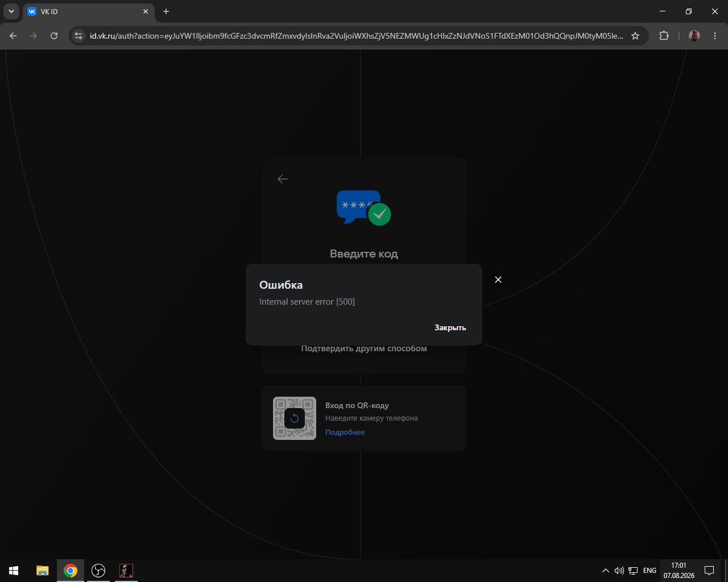
Task: Open the Chrome extensions menu
Action: 664,36
